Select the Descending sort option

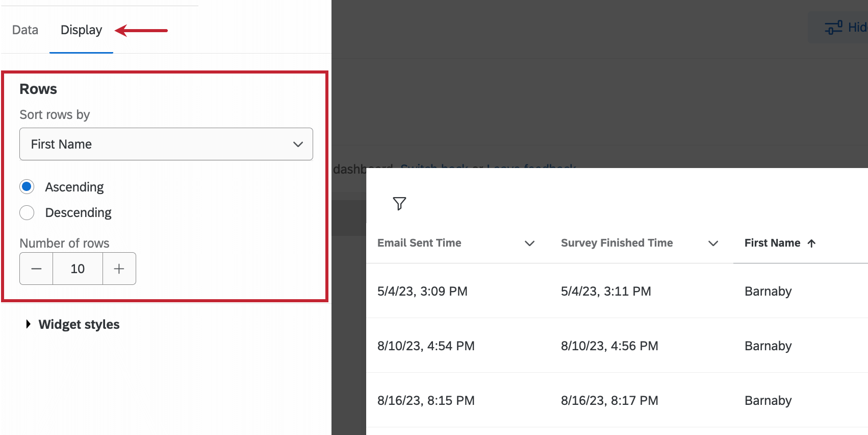pos(27,212)
